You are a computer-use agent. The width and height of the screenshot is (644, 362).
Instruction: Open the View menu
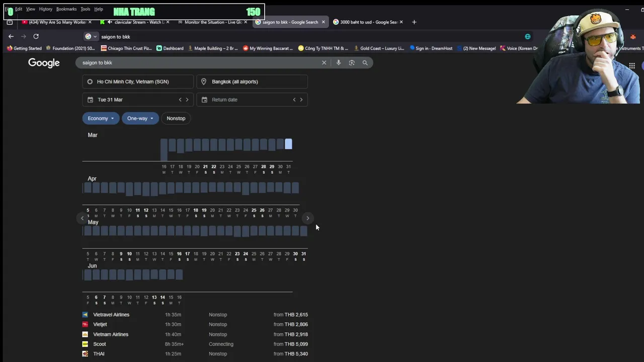(x=31, y=9)
